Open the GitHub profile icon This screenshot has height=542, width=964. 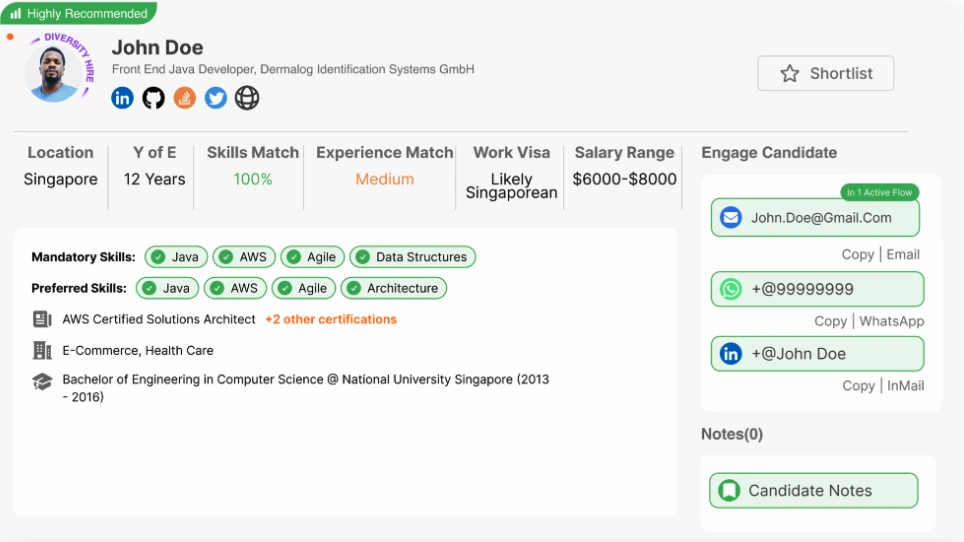point(153,98)
